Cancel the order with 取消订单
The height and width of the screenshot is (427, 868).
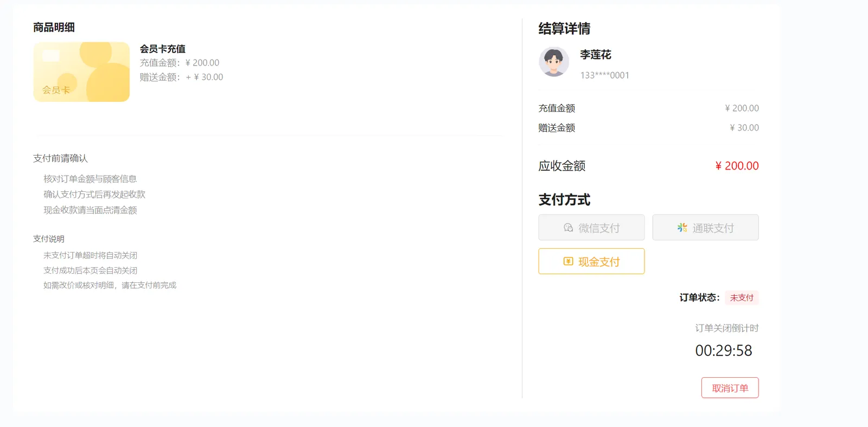730,388
